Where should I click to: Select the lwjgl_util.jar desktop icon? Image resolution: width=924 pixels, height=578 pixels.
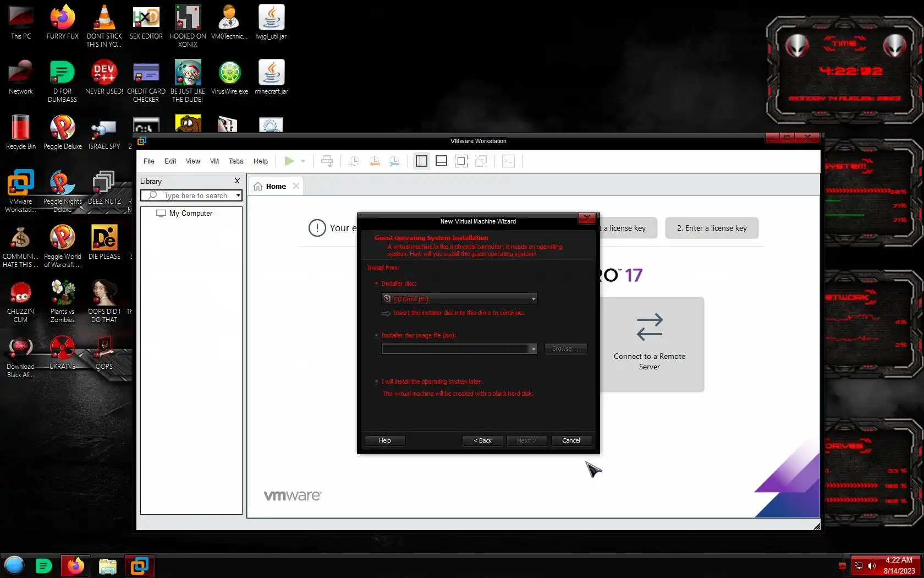click(x=271, y=23)
